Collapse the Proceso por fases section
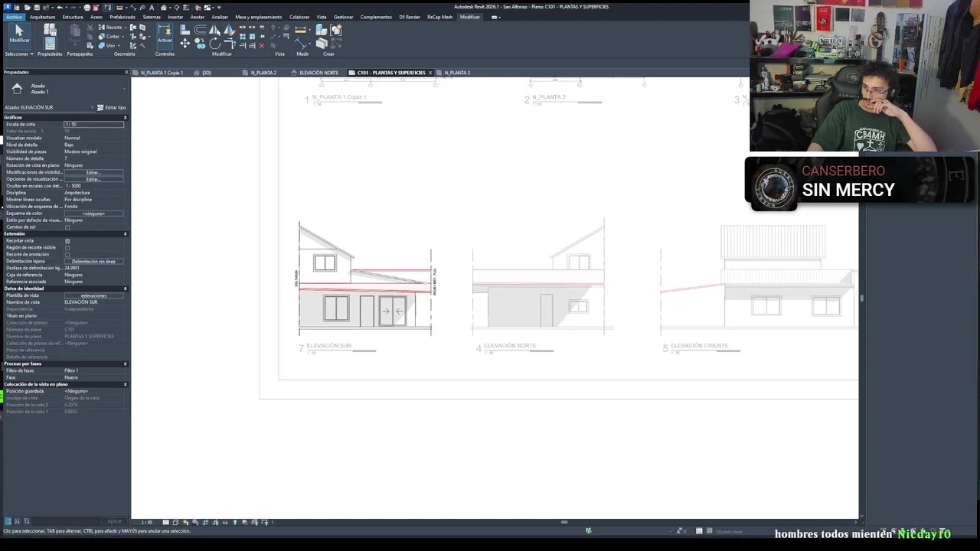 tap(125, 364)
